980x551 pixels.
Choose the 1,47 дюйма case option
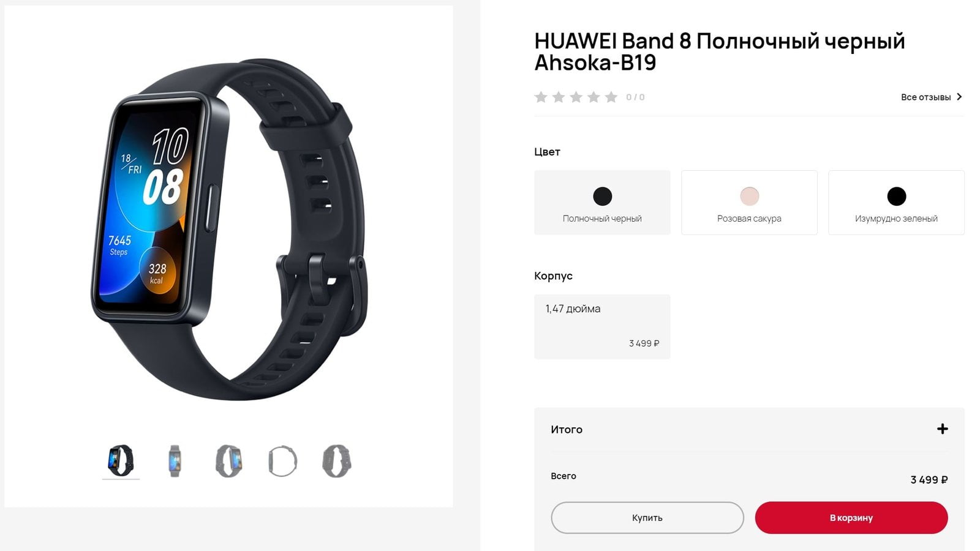tap(602, 327)
